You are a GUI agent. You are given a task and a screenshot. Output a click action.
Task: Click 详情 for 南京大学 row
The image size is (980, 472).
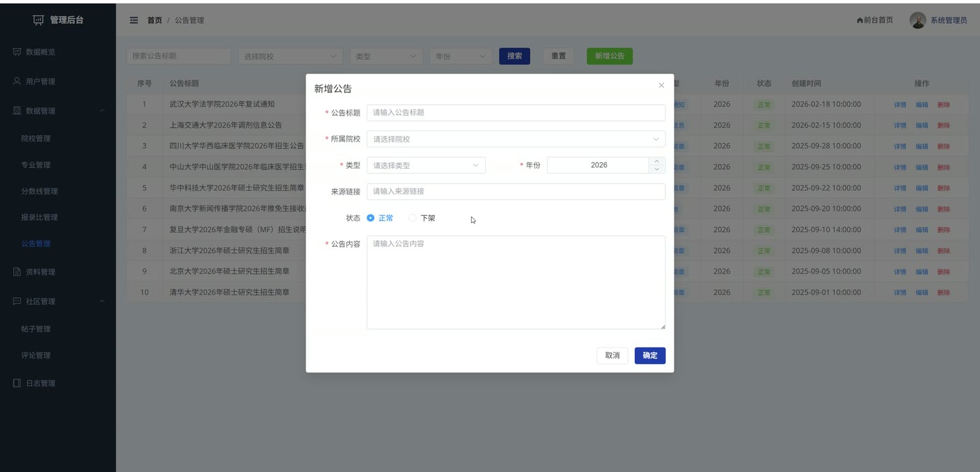[x=900, y=209]
